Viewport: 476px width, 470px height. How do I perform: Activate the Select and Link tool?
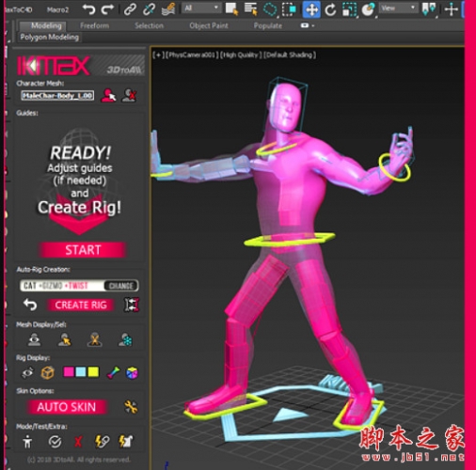pyautogui.click(x=130, y=9)
